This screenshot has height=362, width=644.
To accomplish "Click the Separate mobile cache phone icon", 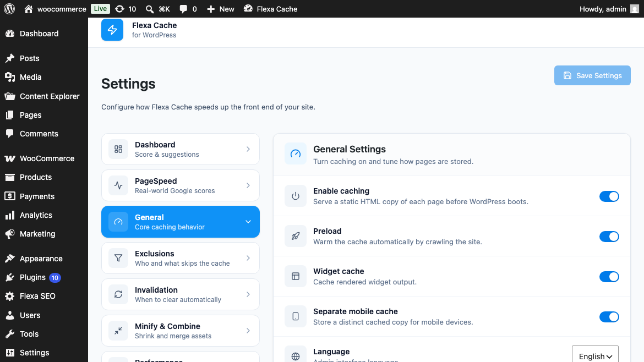I will (295, 316).
